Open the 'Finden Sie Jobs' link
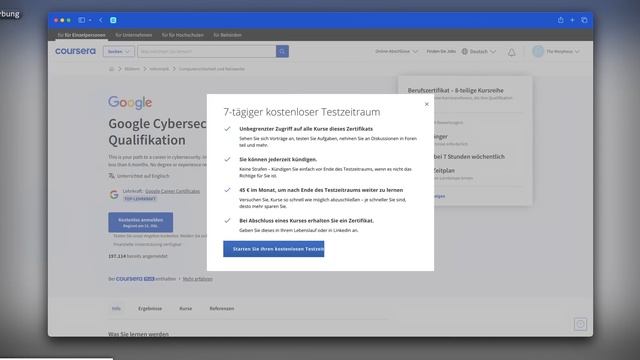Image resolution: width=640 pixels, height=360 pixels. point(441,51)
